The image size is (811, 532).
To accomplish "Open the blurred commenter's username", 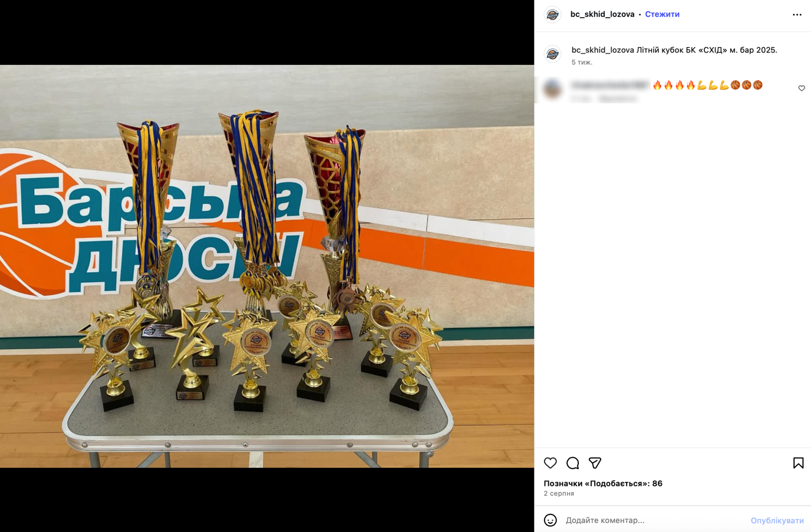I will pos(610,85).
